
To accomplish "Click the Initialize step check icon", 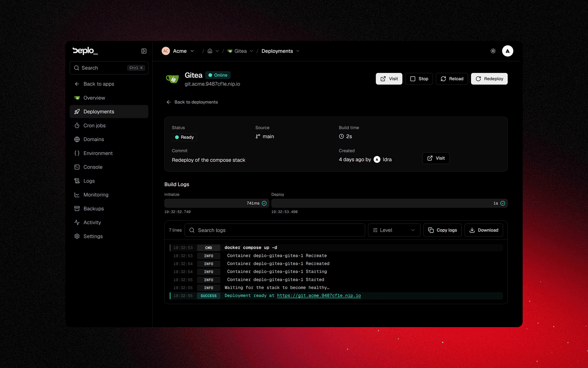I will pyautogui.click(x=264, y=203).
